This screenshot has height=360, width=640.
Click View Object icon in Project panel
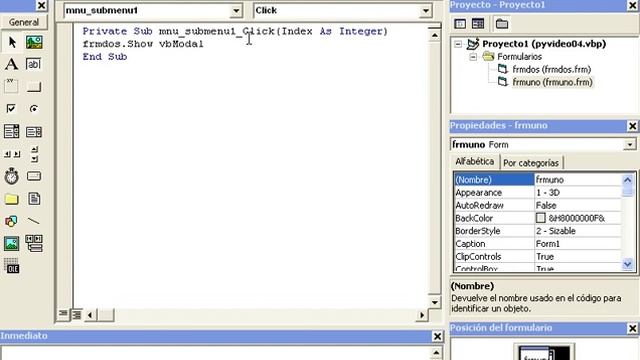(478, 24)
